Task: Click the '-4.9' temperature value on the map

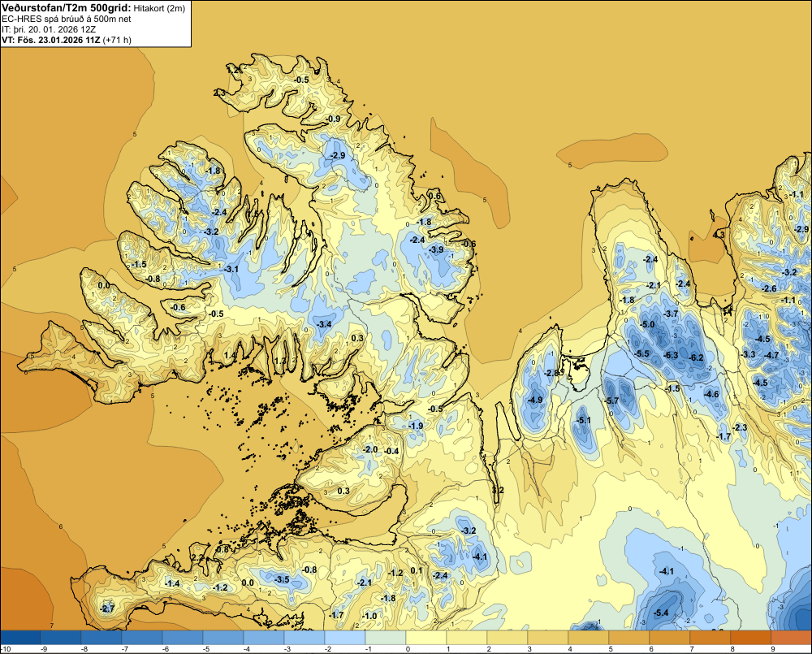Action: (535, 400)
